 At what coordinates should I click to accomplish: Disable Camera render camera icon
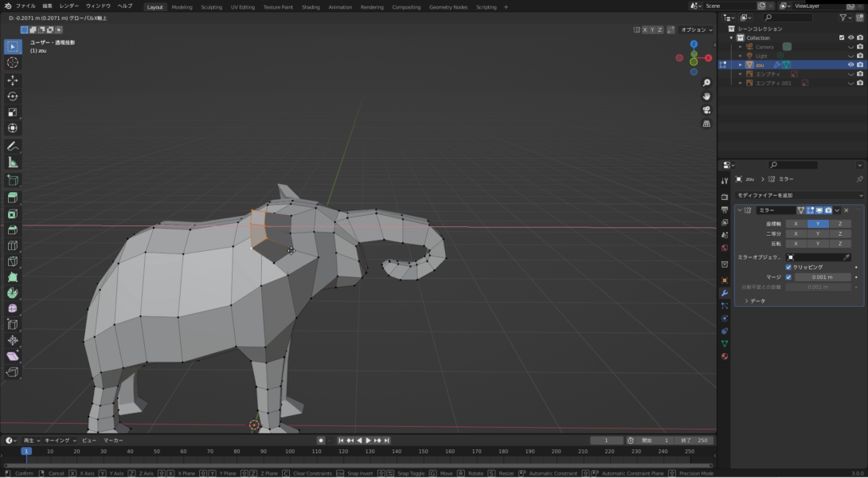[860, 46]
